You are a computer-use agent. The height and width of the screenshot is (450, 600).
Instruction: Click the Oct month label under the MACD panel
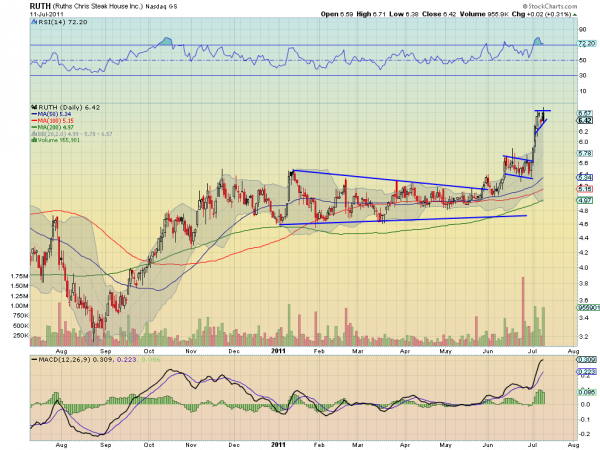149,445
